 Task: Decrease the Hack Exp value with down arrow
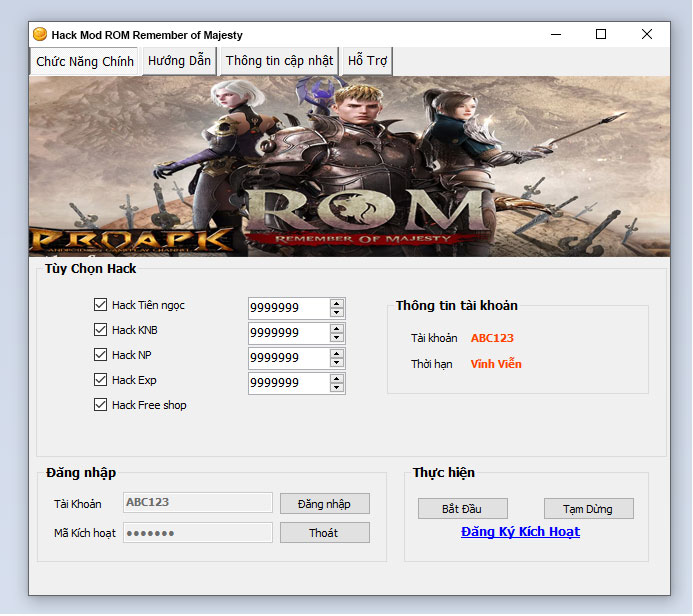click(337, 388)
